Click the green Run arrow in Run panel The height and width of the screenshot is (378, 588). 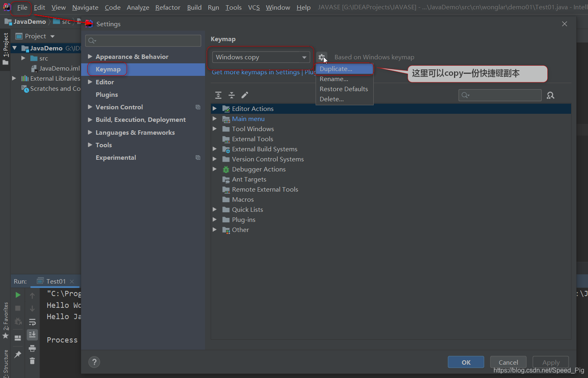coord(18,295)
